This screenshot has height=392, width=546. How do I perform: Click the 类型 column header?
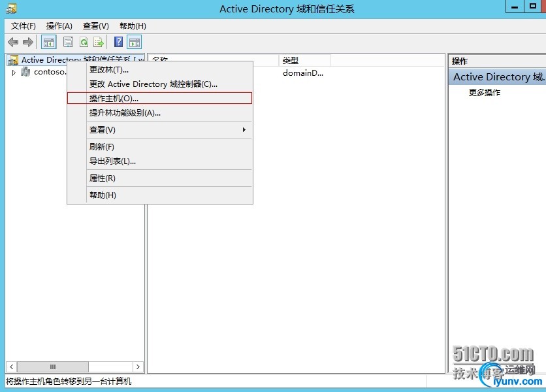click(x=305, y=61)
